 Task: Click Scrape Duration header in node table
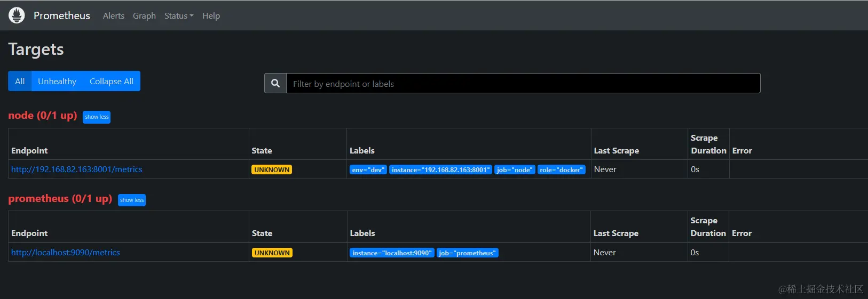[x=708, y=144]
